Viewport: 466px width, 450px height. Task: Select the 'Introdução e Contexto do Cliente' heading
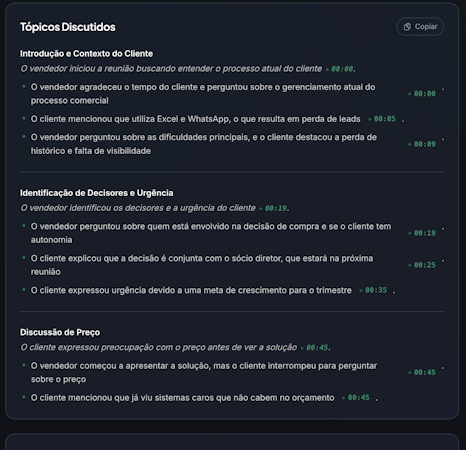tap(86, 54)
